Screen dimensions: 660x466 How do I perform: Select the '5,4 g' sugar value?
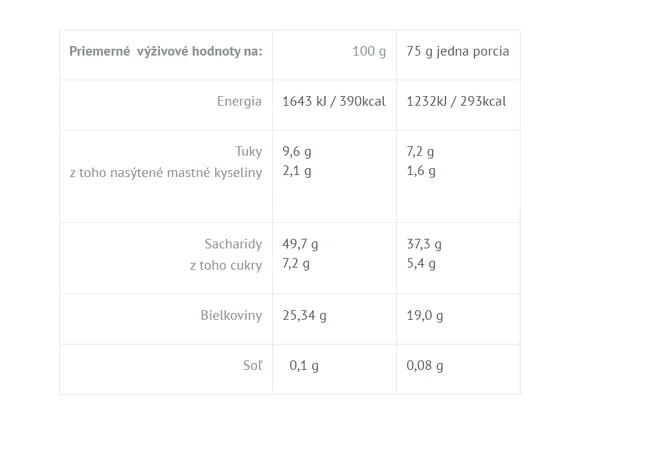coord(421,264)
